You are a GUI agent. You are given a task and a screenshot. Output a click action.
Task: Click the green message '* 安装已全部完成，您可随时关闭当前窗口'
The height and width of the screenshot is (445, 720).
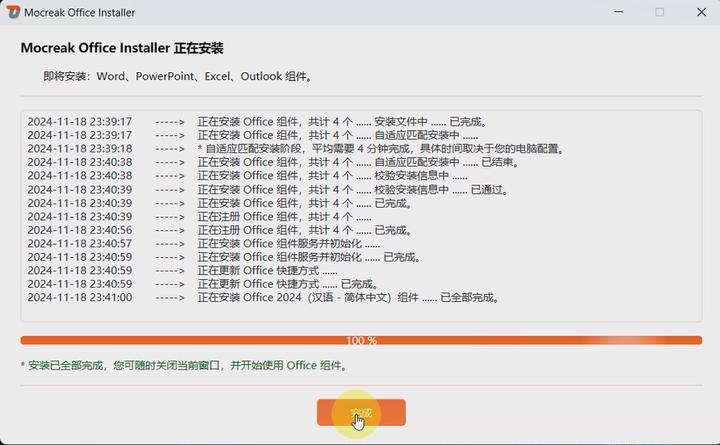(185, 366)
